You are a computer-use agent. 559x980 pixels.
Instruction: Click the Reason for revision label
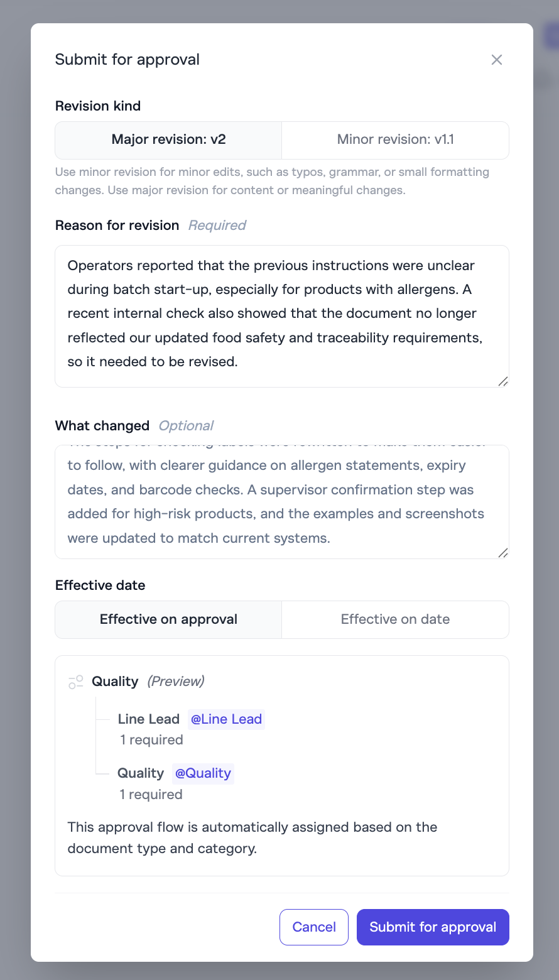pyautogui.click(x=117, y=226)
